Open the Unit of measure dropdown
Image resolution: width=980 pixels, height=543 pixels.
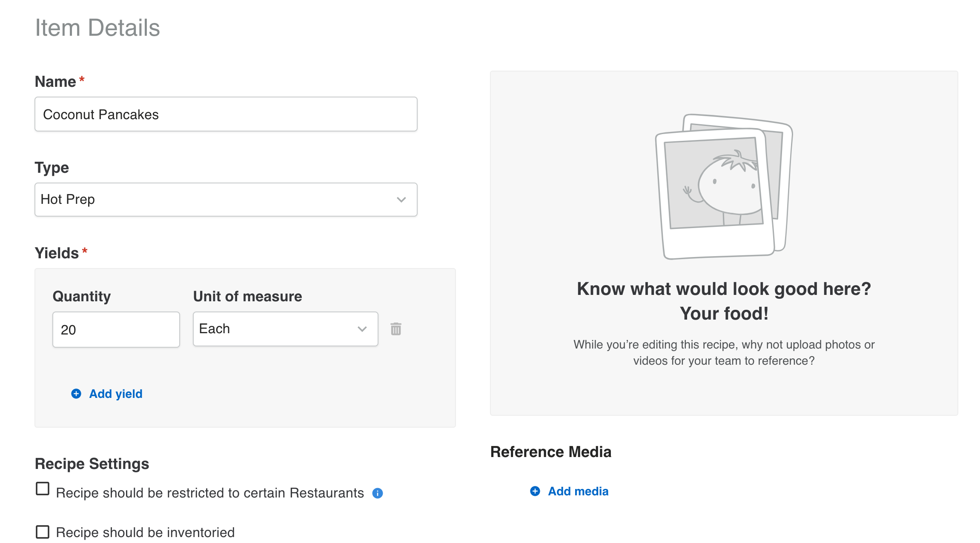click(285, 329)
